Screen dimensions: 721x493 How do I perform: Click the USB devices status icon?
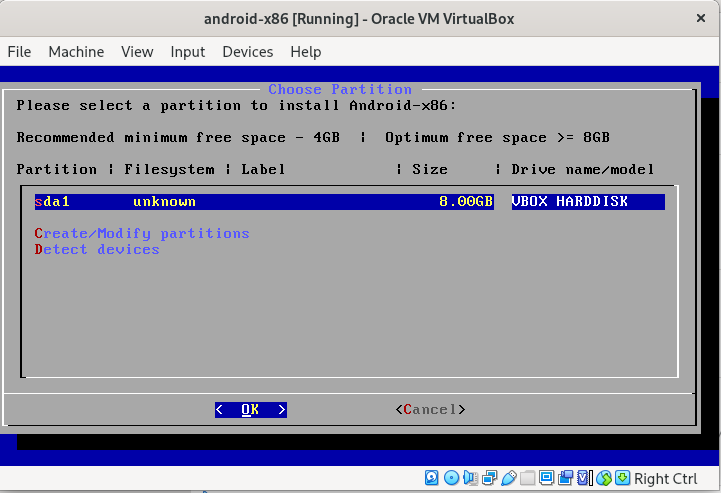pos(508,478)
